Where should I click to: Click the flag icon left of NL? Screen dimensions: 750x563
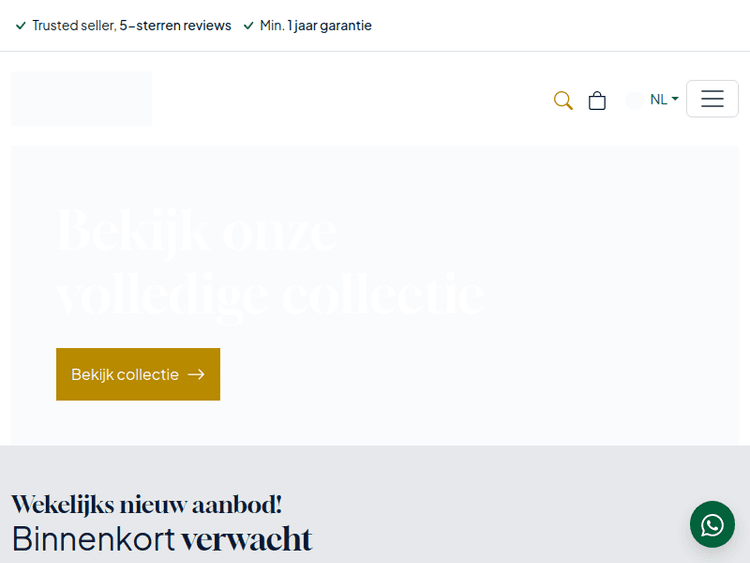point(635,100)
